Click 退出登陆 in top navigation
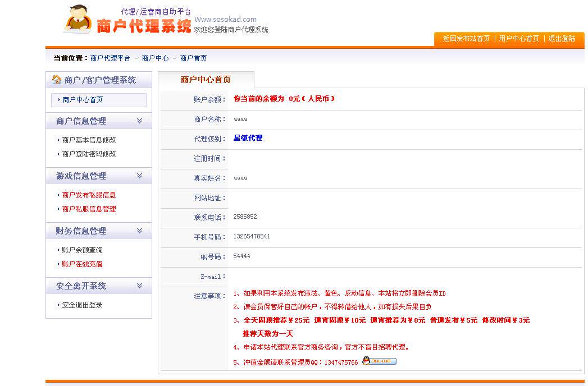The height and width of the screenshot is (386, 588). pos(562,39)
